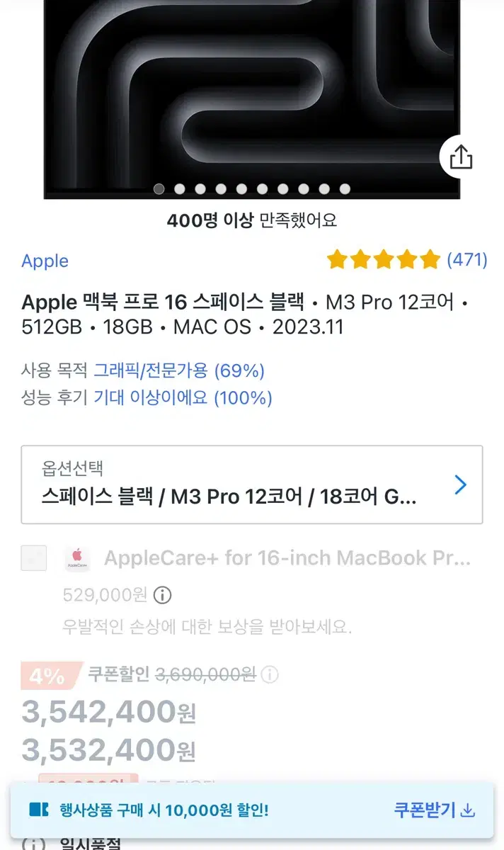Open the Apple brand link
This screenshot has height=850, width=504.
tap(45, 261)
